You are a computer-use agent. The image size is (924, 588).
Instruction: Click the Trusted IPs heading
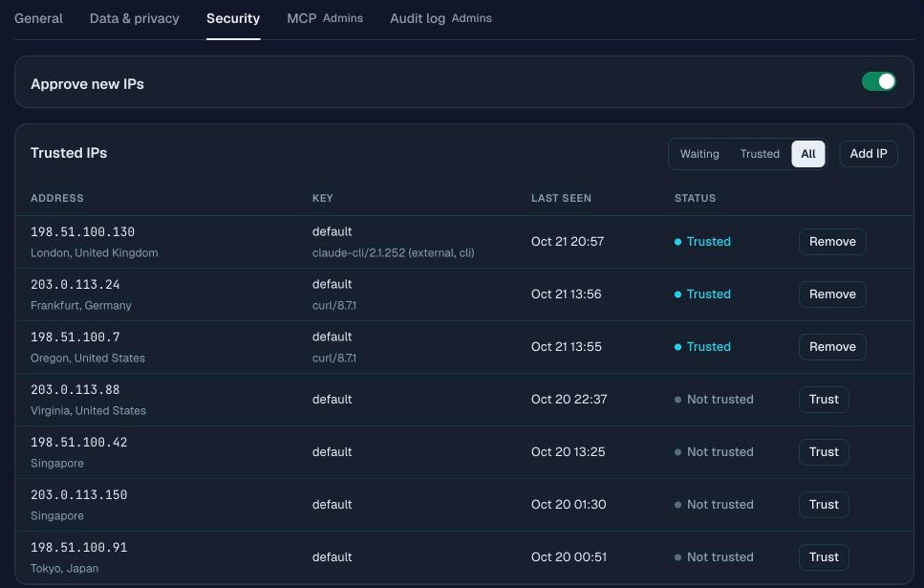tap(69, 153)
